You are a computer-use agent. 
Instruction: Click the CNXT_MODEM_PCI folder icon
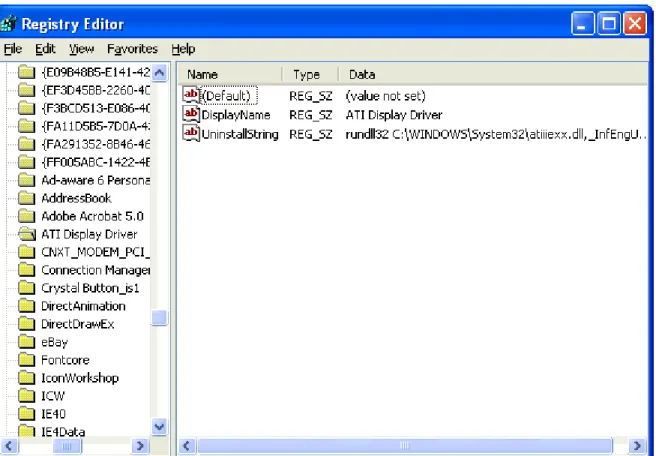tap(27, 252)
